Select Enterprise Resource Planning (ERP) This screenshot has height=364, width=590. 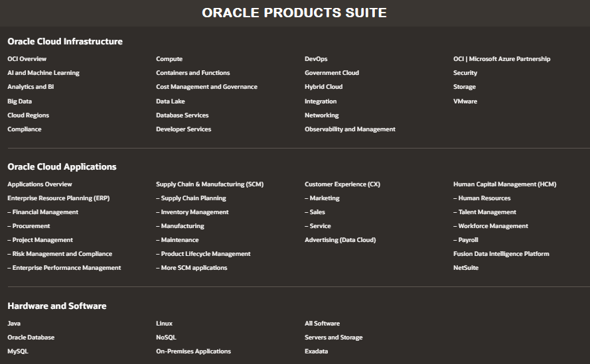click(58, 198)
